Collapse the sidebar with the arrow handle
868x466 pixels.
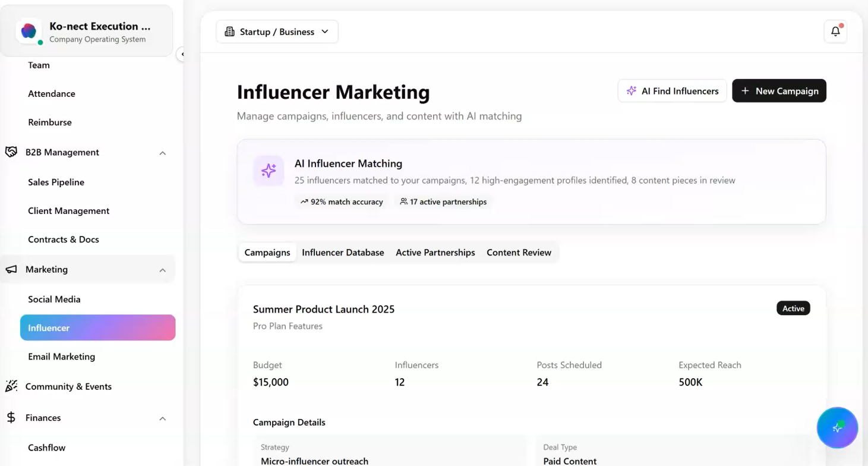pos(182,54)
